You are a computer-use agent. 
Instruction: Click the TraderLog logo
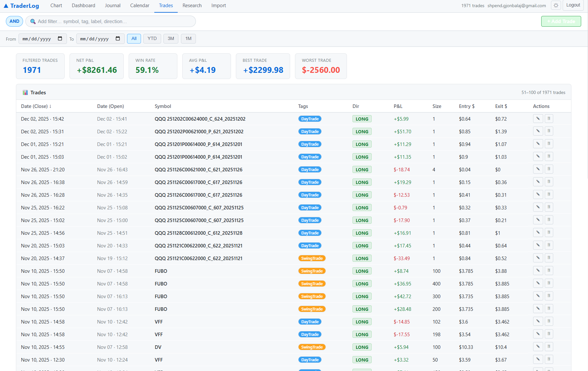[21, 6]
